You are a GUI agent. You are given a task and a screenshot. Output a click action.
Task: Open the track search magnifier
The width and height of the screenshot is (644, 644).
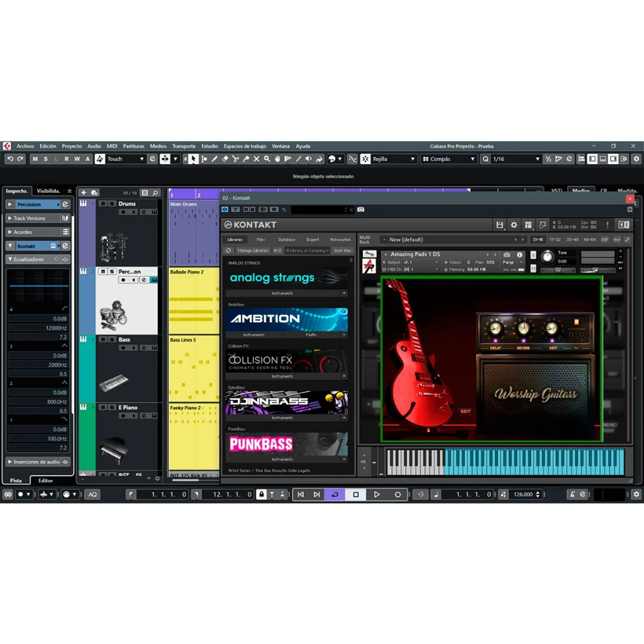[155, 192]
